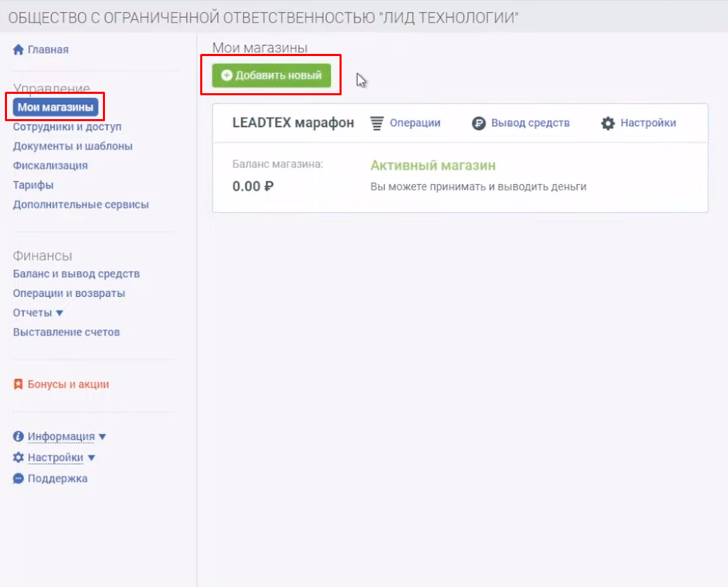This screenshot has width=728, height=587.
Task: Expand the sidebar Настройки dropdown arrow
Action: click(x=91, y=458)
